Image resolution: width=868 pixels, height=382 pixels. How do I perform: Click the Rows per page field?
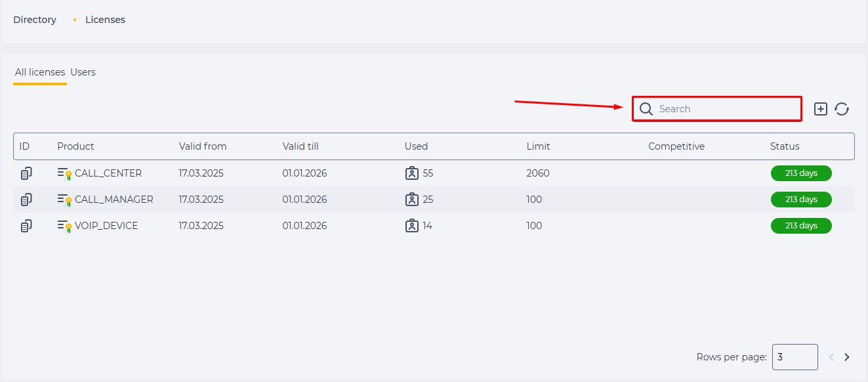tap(795, 357)
